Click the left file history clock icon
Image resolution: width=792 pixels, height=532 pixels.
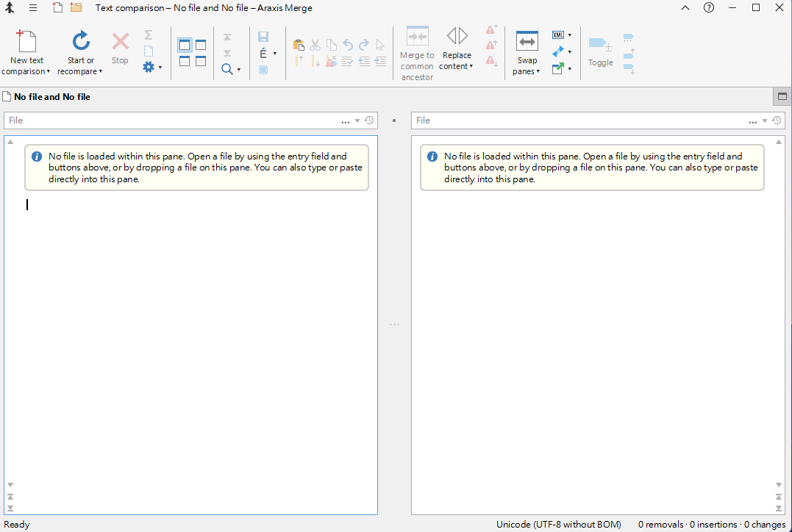[x=369, y=120]
